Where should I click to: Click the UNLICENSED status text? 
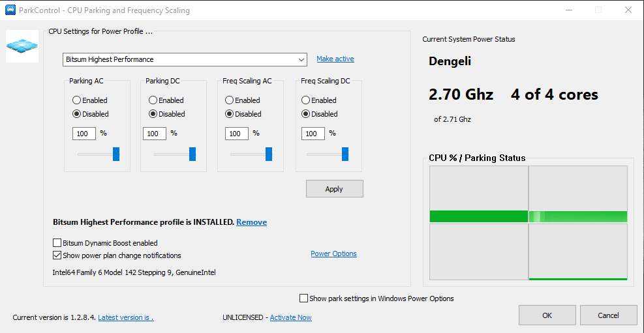[243, 317]
